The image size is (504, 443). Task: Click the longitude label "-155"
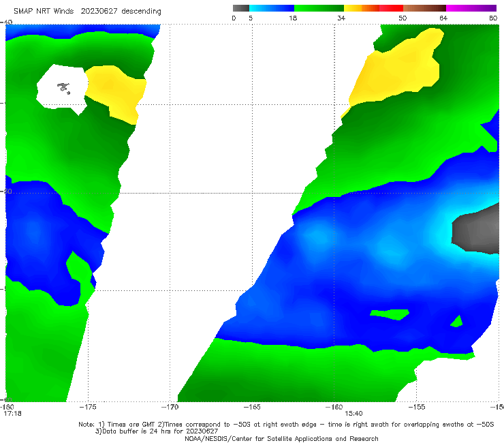[x=417, y=407]
